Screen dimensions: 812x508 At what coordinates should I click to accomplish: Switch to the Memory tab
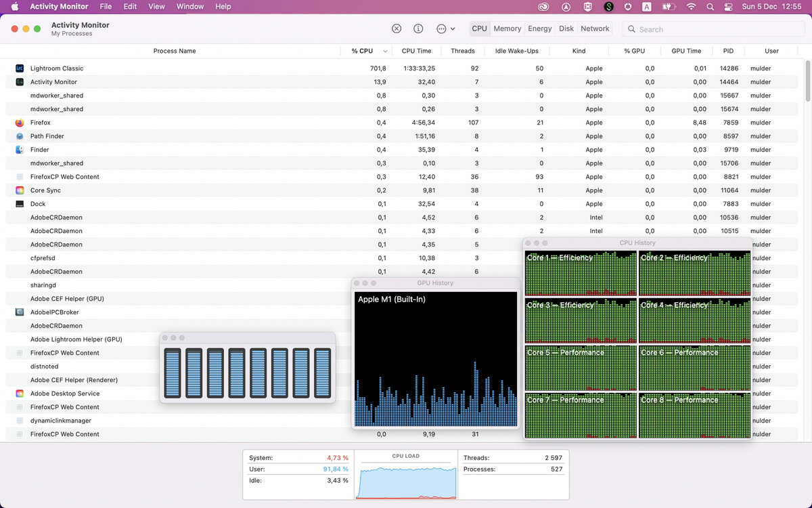[x=507, y=28]
